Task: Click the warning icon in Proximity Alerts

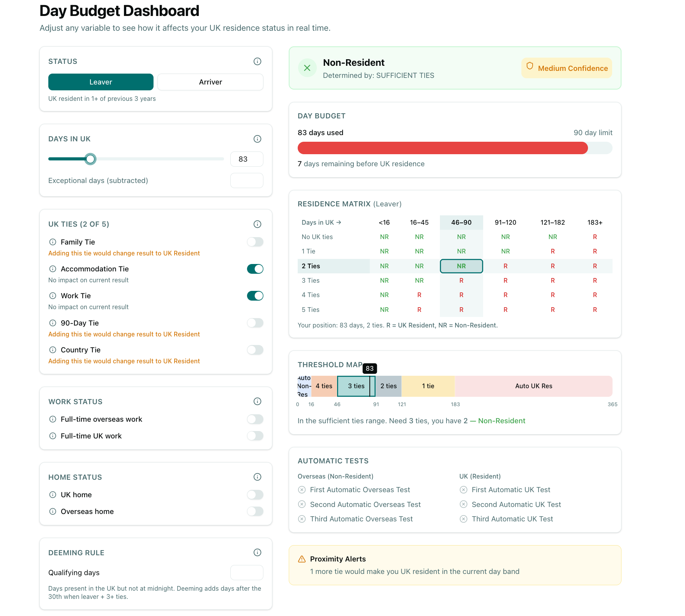Action: 301,559
